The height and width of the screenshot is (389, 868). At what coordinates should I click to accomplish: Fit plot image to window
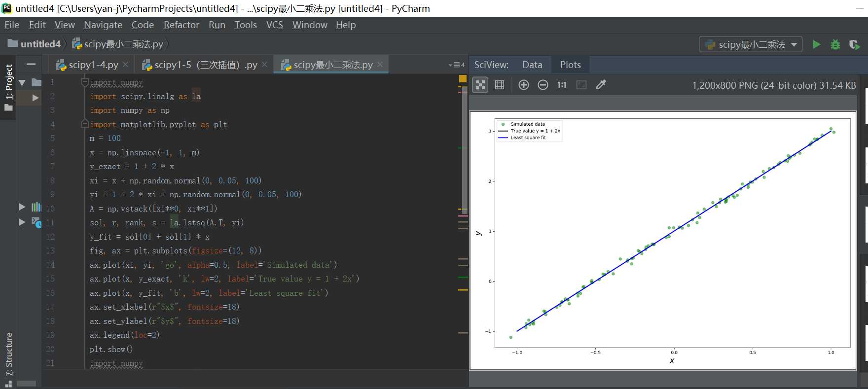581,85
